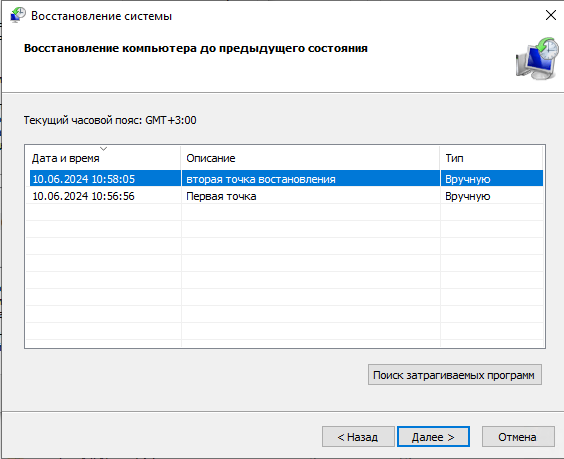Image resolution: width=564 pixels, height=459 pixels.
Task: Click Поиск затрагиваемых программ button
Action: (x=455, y=375)
